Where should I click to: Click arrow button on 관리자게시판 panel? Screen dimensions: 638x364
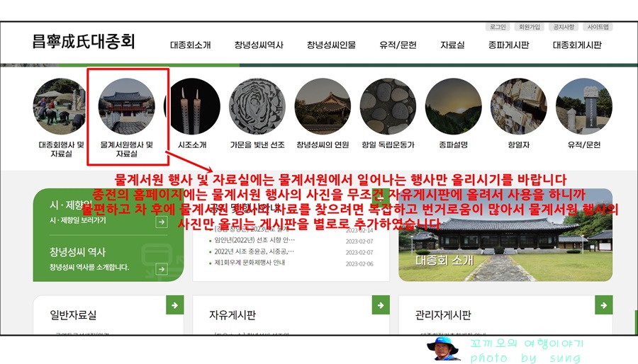point(604,305)
